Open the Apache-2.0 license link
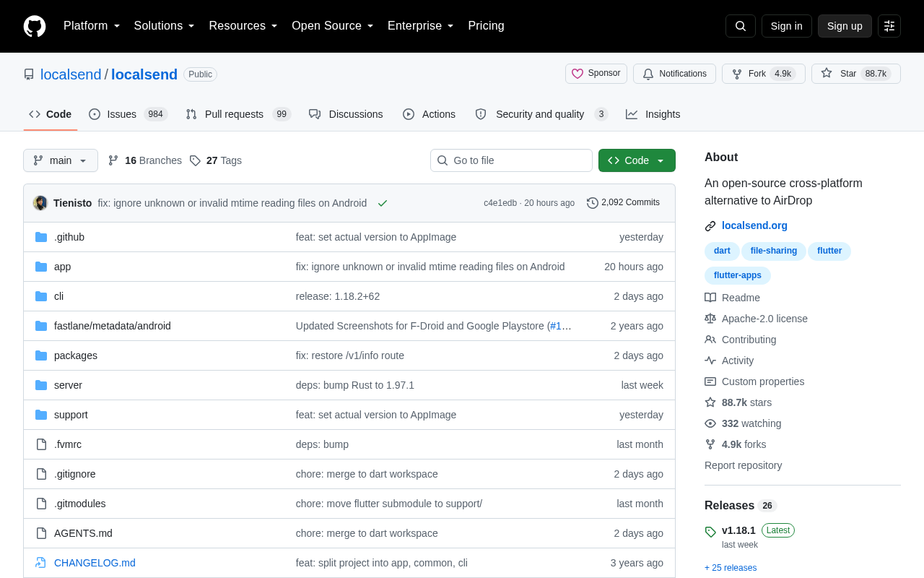Screen dimensions: 924x578 pos(757,319)
